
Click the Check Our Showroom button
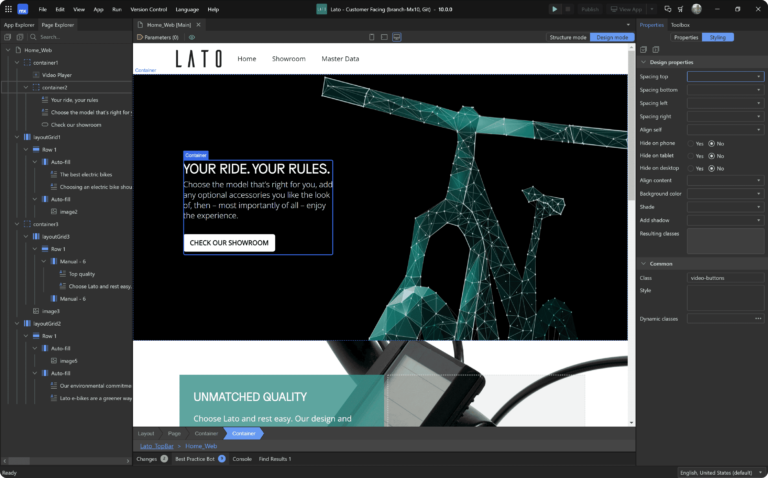[229, 243]
